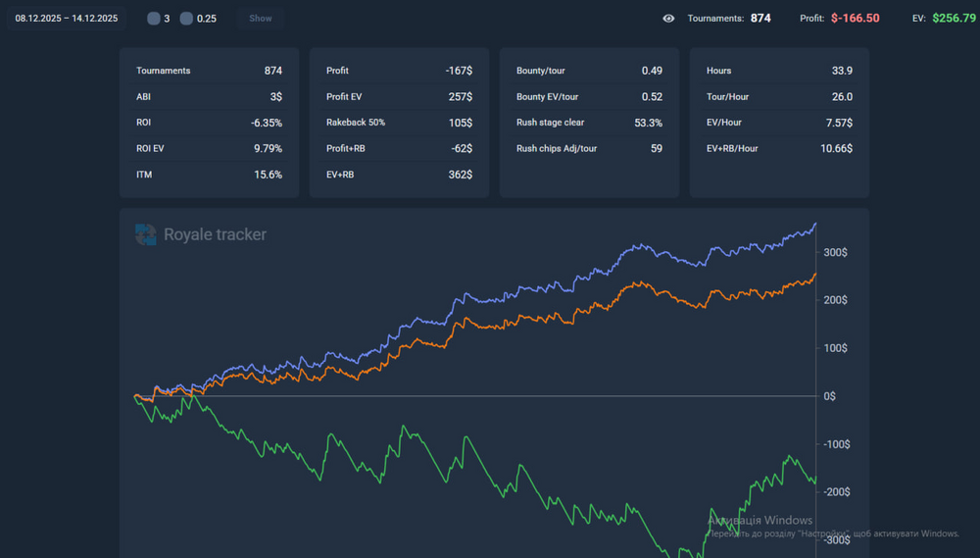Click the ITM stat row
The width and height of the screenshot is (980, 558).
pyautogui.click(x=209, y=175)
